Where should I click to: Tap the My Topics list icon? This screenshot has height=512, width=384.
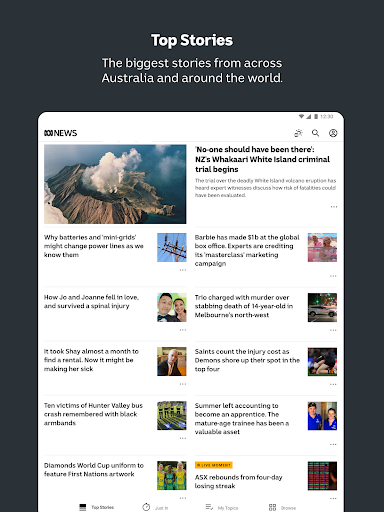pos(209,507)
